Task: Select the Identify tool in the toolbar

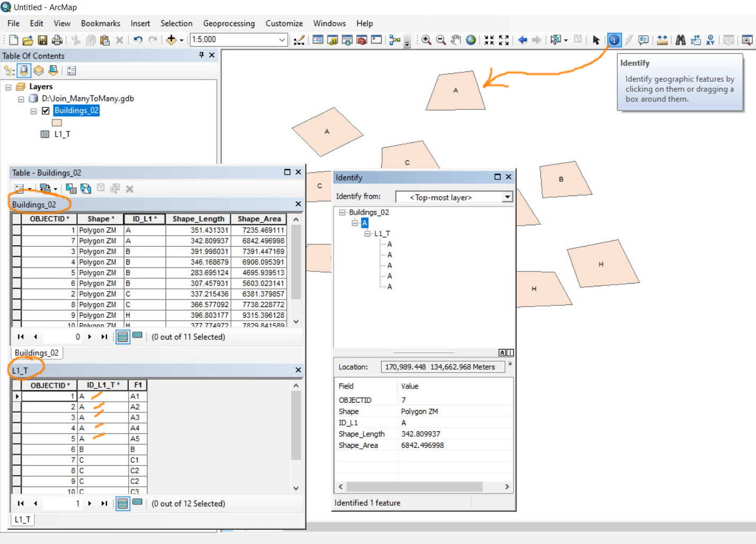Action: click(614, 40)
